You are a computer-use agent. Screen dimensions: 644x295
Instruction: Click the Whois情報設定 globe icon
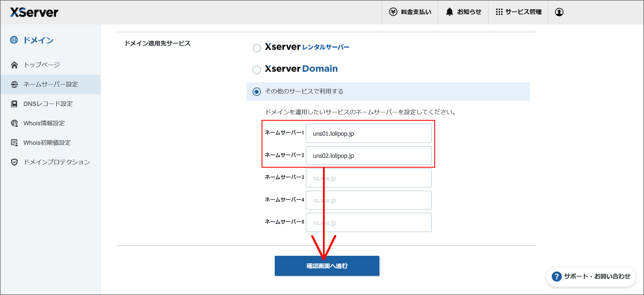[14, 123]
